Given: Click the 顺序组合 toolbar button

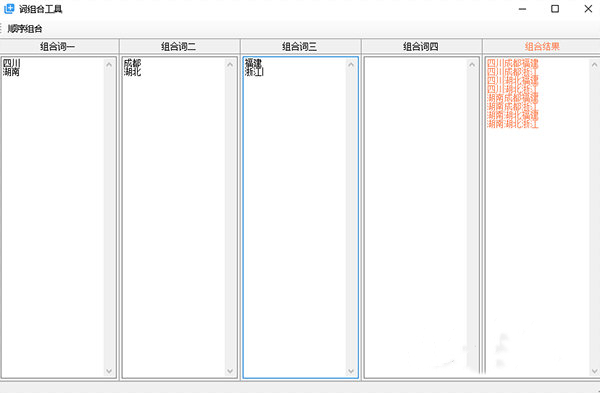Looking at the screenshot, I should tap(25, 29).
